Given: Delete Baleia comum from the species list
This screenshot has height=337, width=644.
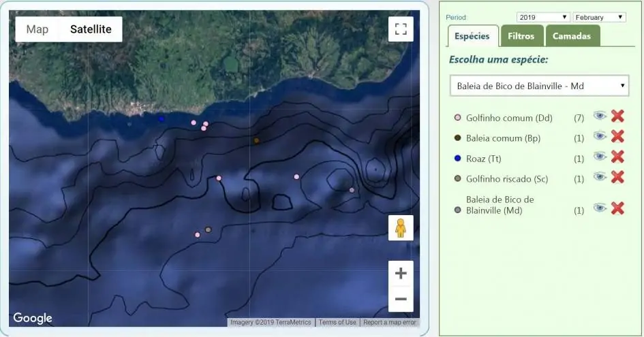Looking at the screenshot, I should (x=617, y=137).
